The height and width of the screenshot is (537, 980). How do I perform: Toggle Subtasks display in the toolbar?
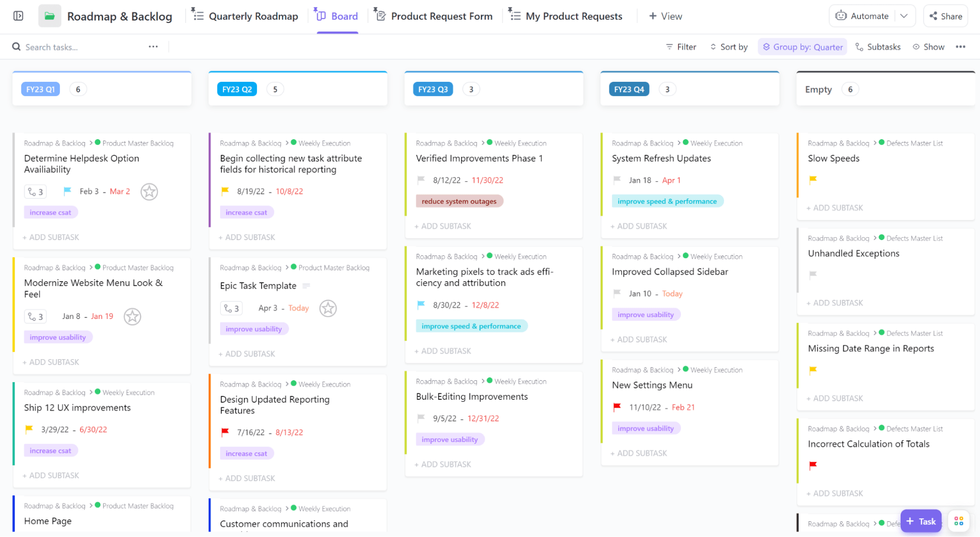coord(878,47)
